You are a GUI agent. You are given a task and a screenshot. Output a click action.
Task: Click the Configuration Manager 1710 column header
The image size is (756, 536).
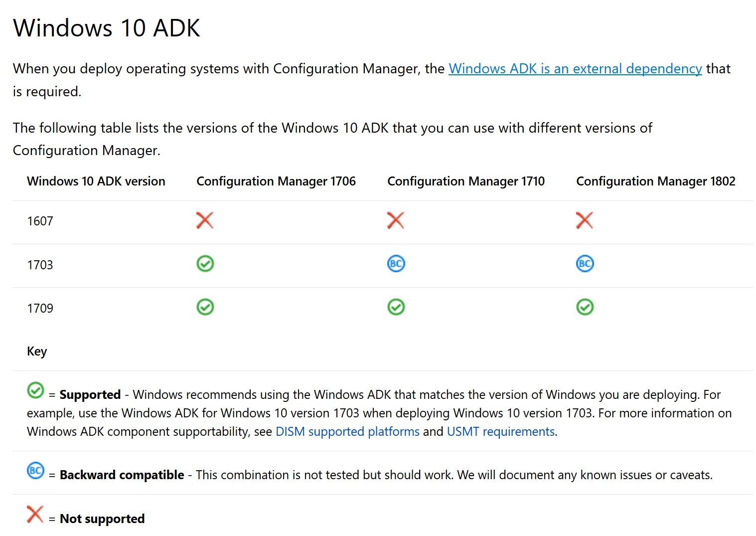pos(466,181)
